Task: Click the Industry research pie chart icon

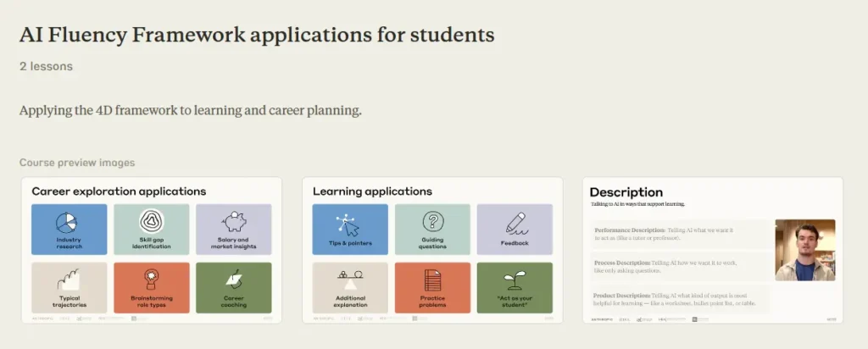Action: (x=66, y=222)
